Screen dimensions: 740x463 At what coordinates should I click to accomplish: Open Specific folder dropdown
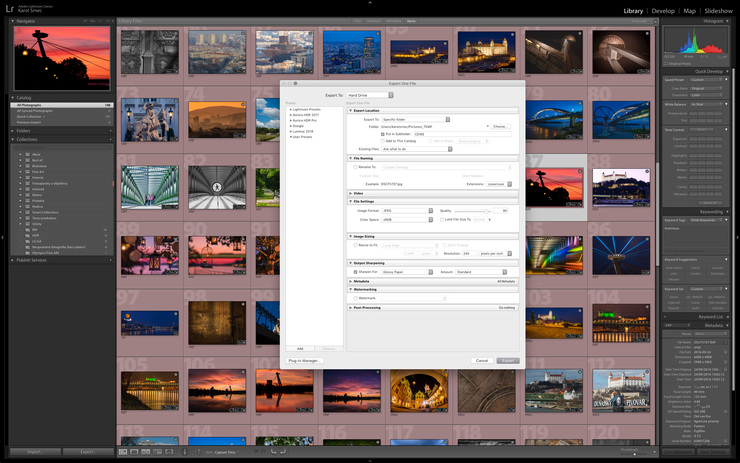[x=416, y=119]
